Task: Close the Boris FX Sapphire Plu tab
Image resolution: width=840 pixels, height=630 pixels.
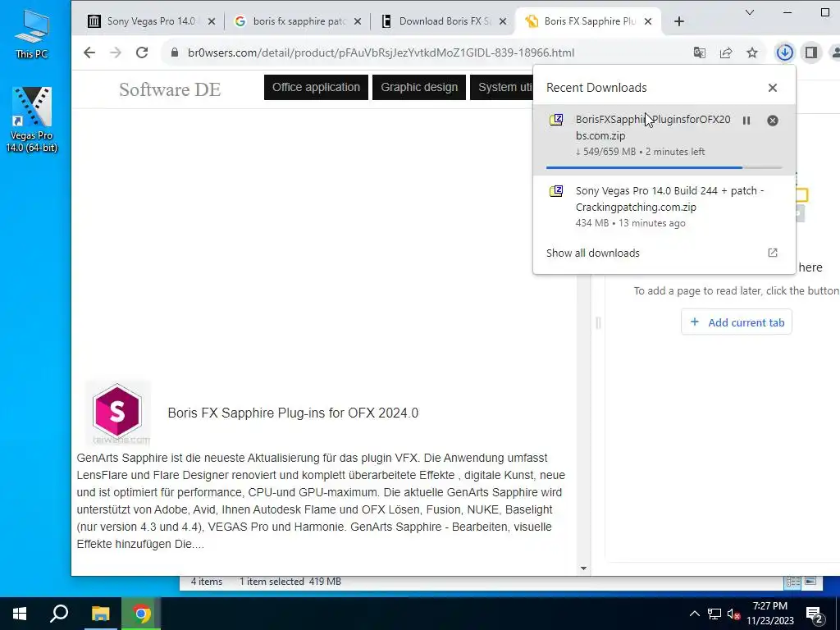Action: [648, 21]
